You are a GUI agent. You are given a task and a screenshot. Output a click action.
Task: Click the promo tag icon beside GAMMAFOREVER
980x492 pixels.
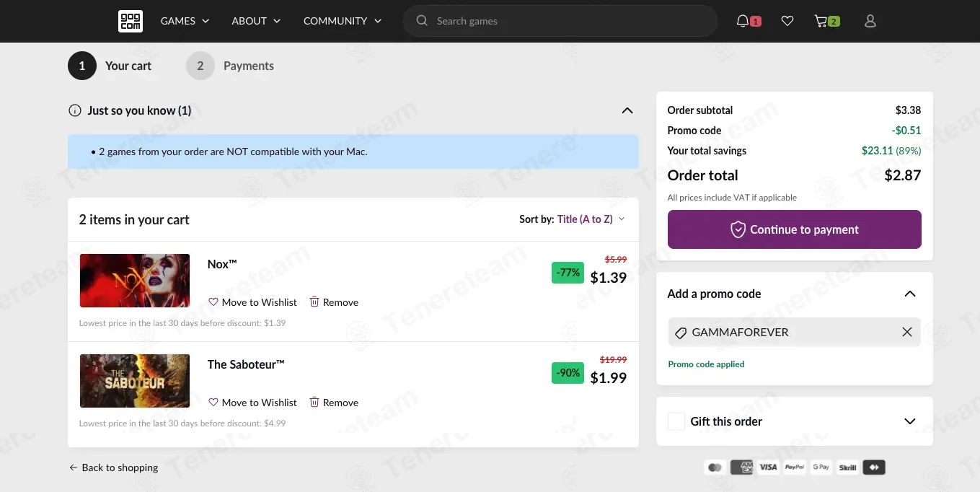pos(680,333)
